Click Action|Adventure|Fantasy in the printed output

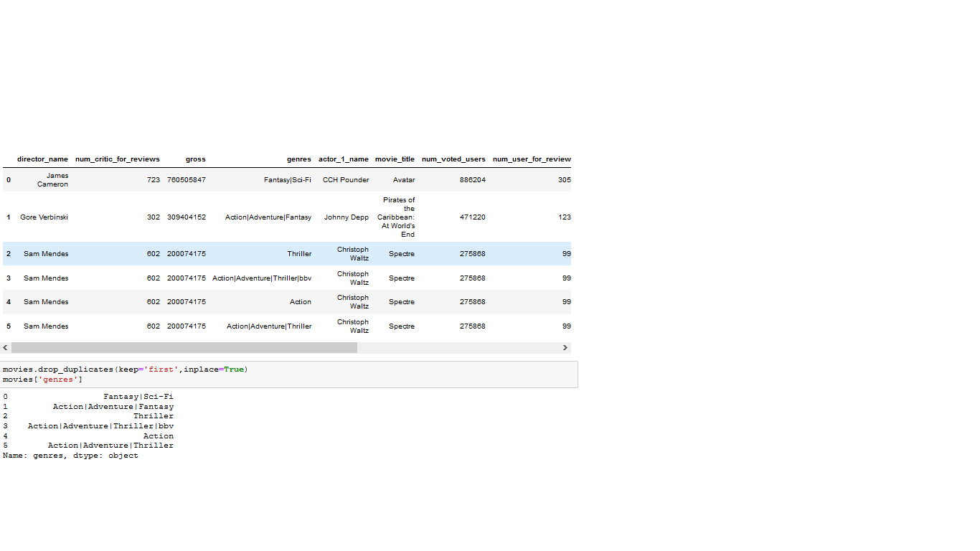coord(113,407)
